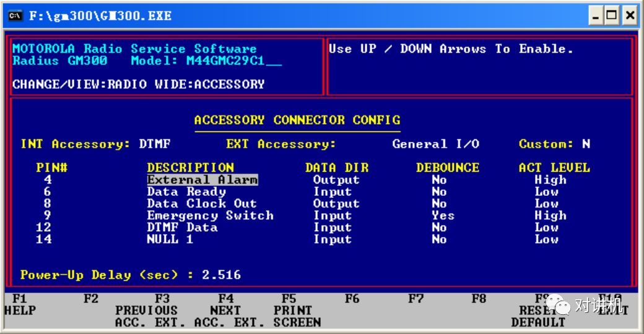Select the Data Clock Out description
This screenshot has height=334, width=644.
[202, 204]
